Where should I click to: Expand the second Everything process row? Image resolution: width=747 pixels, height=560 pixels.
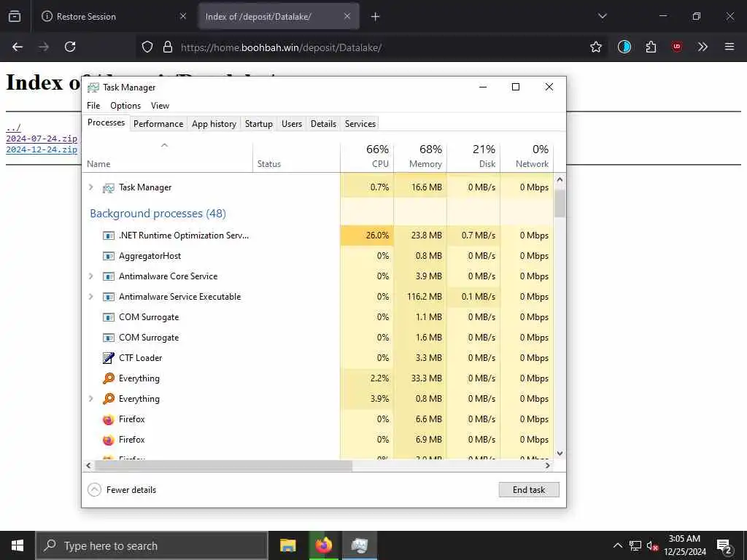click(90, 399)
